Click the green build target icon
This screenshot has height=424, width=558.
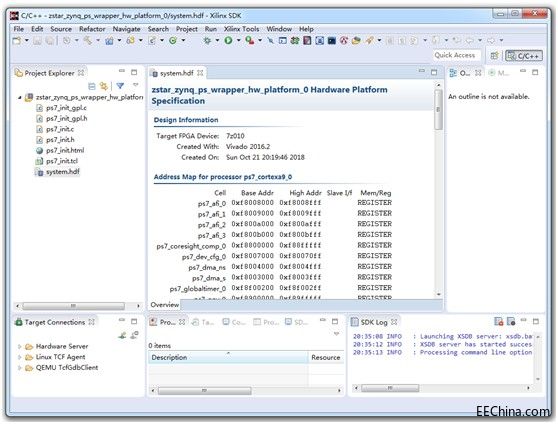(x=173, y=41)
